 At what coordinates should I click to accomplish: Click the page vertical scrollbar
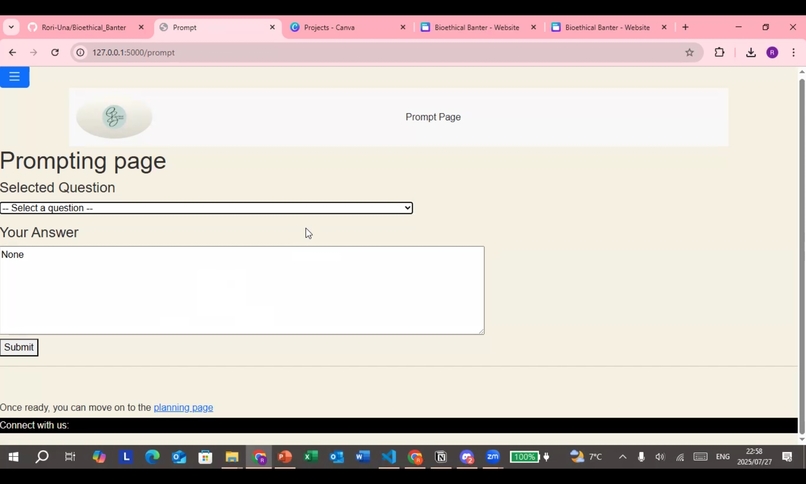(802, 255)
